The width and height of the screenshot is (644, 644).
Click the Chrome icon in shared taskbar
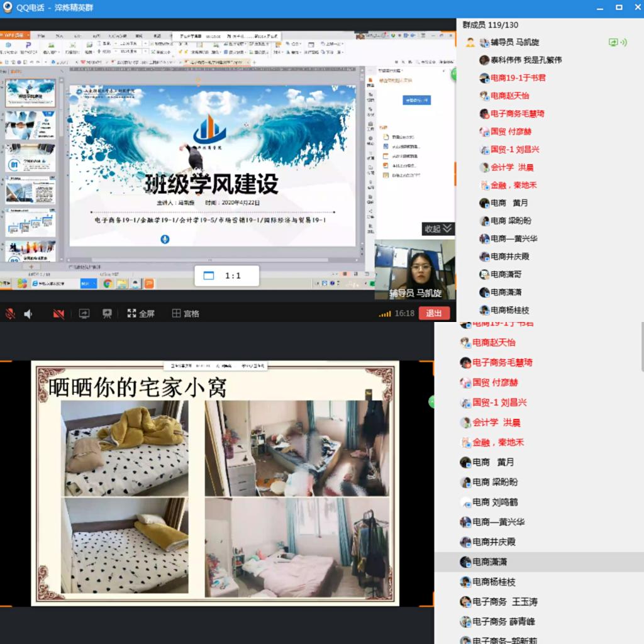108,284
